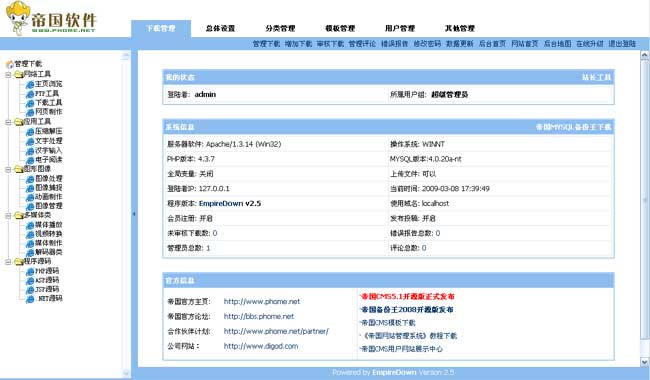Click the 修改密码 link

[x=427, y=44]
